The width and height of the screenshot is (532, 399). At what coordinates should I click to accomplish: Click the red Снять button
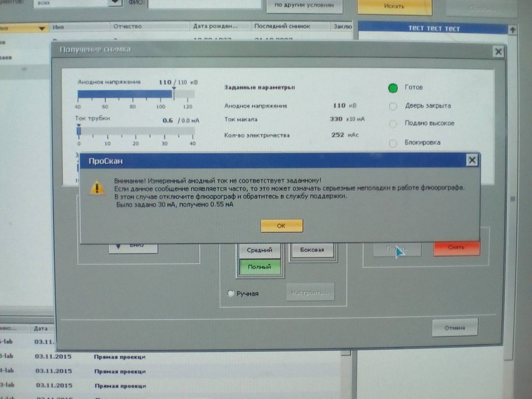tap(456, 248)
